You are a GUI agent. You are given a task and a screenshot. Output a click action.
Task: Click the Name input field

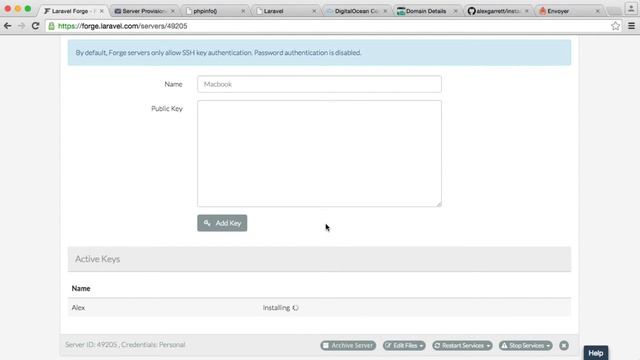[x=319, y=84]
